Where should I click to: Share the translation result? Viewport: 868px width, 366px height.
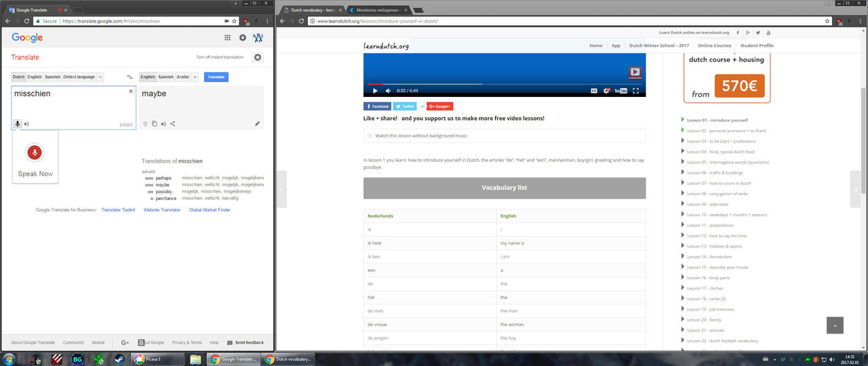pyautogui.click(x=173, y=123)
